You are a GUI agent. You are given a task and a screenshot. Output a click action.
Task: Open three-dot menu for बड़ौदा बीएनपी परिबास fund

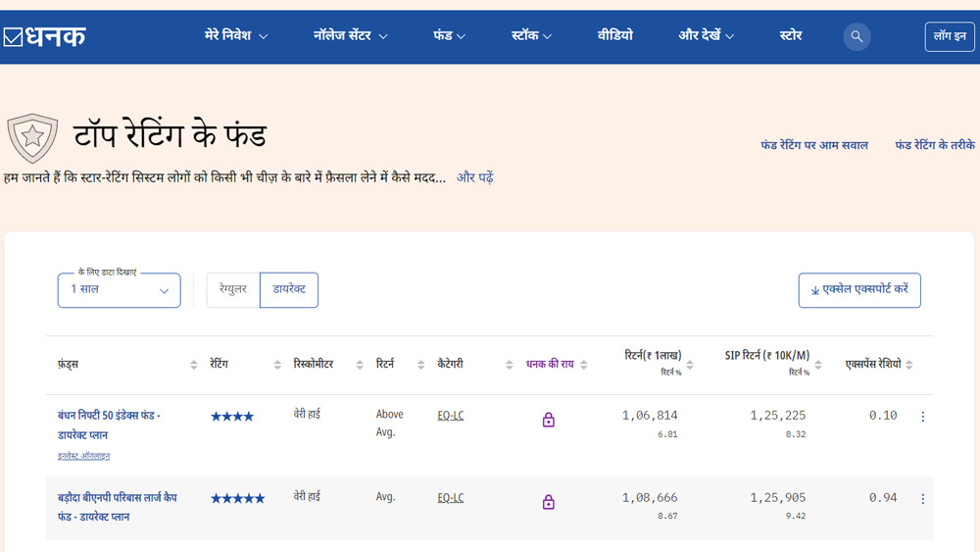922,499
